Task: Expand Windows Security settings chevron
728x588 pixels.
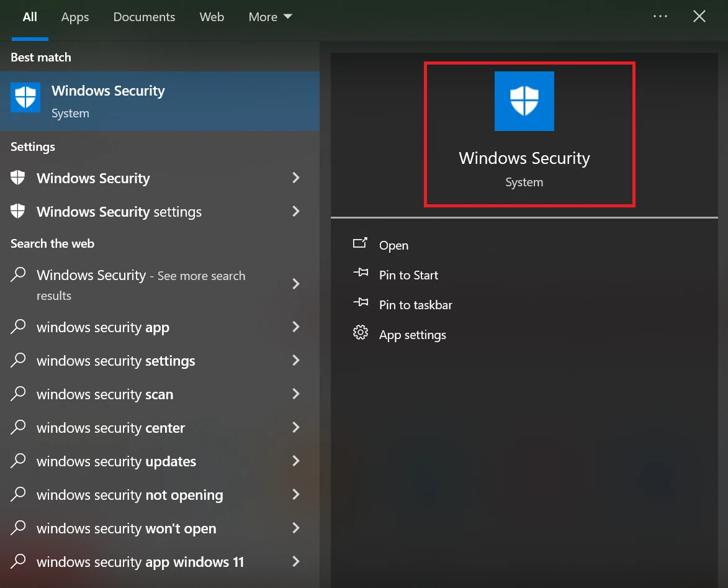Action: click(x=296, y=211)
